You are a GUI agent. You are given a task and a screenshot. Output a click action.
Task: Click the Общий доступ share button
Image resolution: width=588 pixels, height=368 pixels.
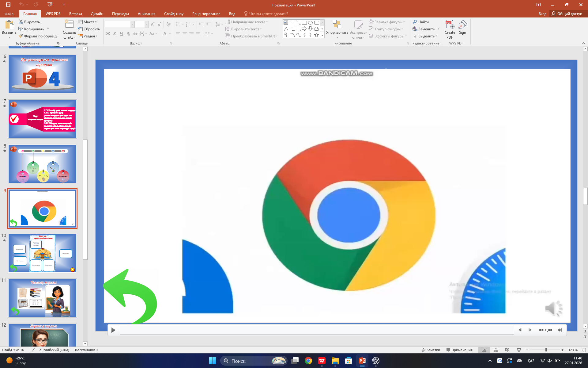[x=567, y=14]
